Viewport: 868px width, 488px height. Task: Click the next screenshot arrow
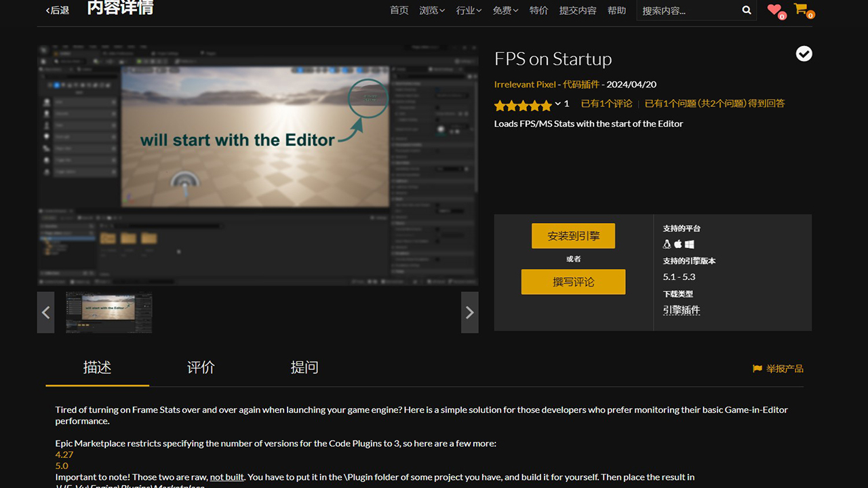[x=469, y=312]
